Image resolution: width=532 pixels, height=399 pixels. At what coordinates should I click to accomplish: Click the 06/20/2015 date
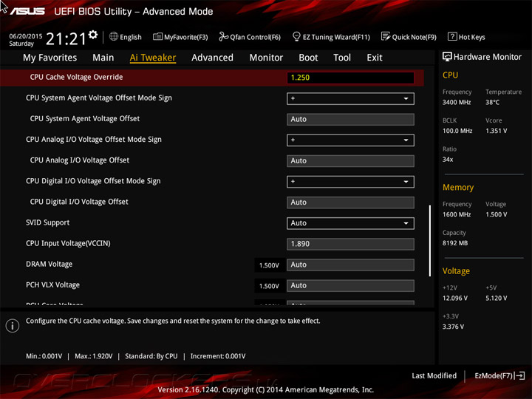click(25, 36)
